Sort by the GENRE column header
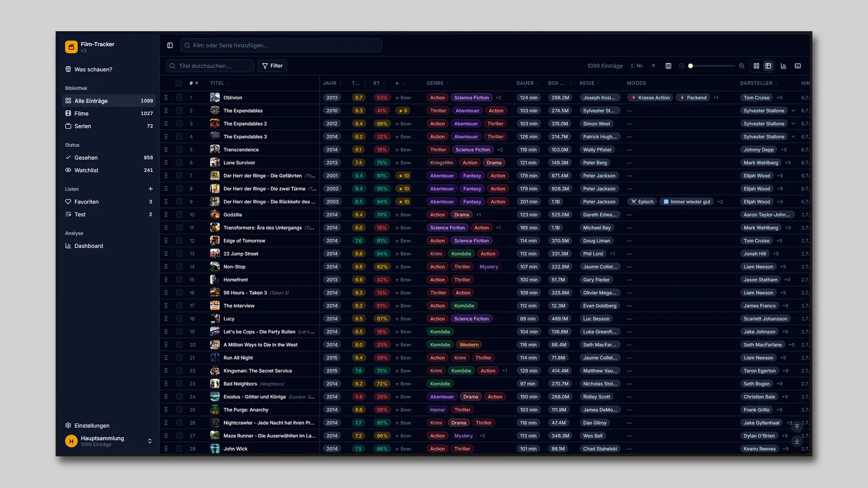Screen dimensions: 868x488 438,83
